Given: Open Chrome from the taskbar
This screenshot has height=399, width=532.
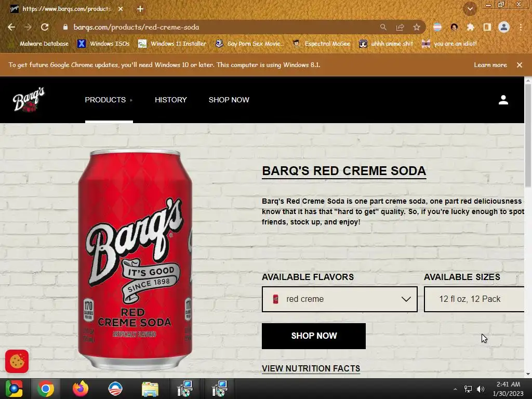Looking at the screenshot, I should point(46,389).
